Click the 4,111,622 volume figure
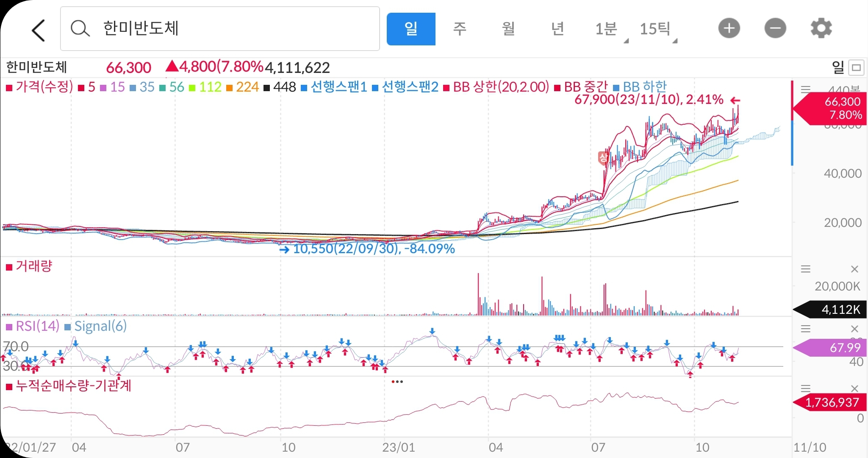The width and height of the screenshot is (868, 458). [x=297, y=67]
